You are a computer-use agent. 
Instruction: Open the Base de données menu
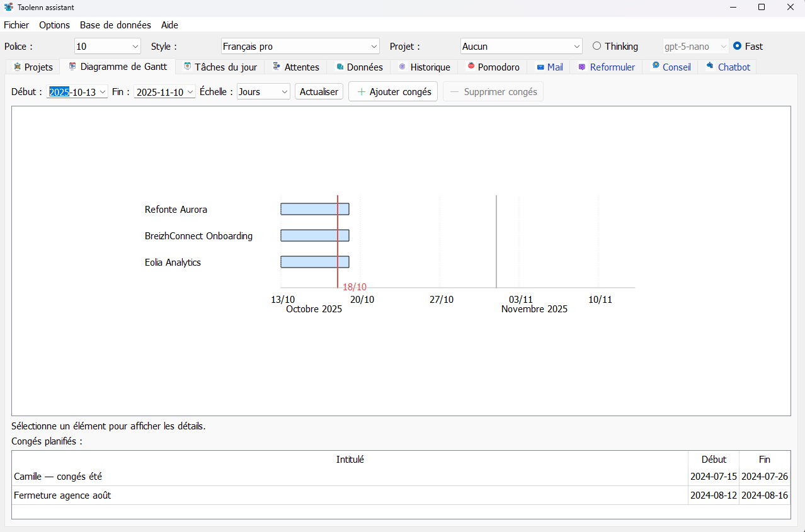tap(115, 25)
